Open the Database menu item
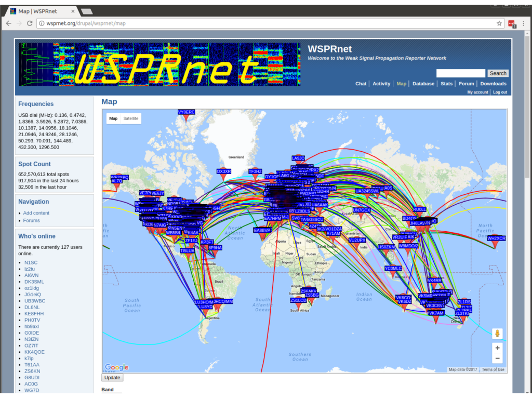Image resolution: width=532 pixels, height=398 pixels. tap(423, 84)
